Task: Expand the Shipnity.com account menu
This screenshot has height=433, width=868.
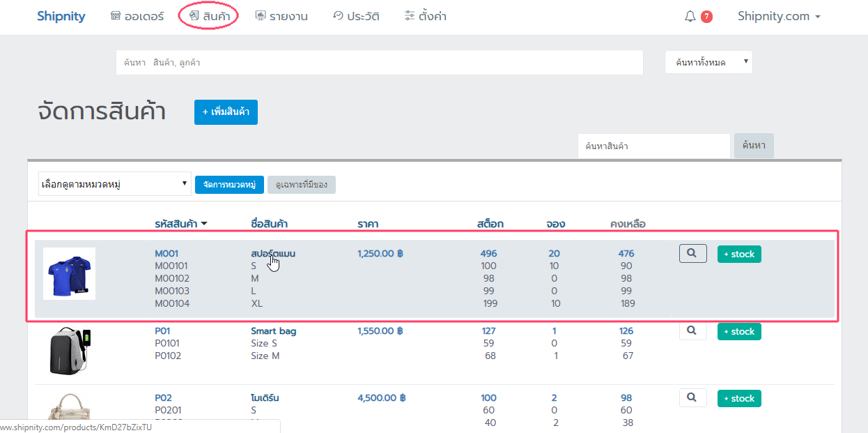Action: tap(779, 16)
